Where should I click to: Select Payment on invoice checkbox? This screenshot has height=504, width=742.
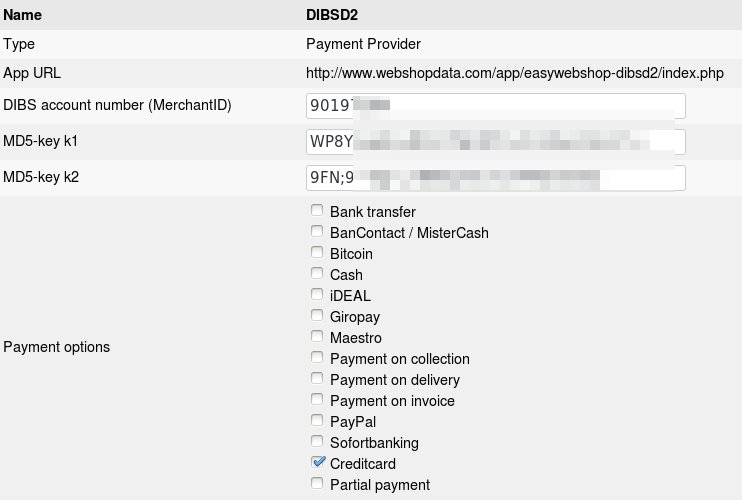tap(317, 400)
